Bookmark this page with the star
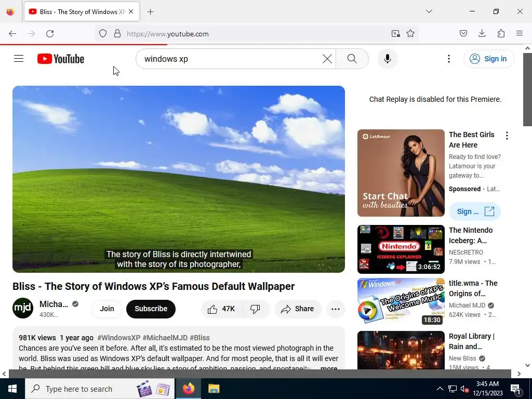The height and width of the screenshot is (399, 532). click(x=410, y=34)
